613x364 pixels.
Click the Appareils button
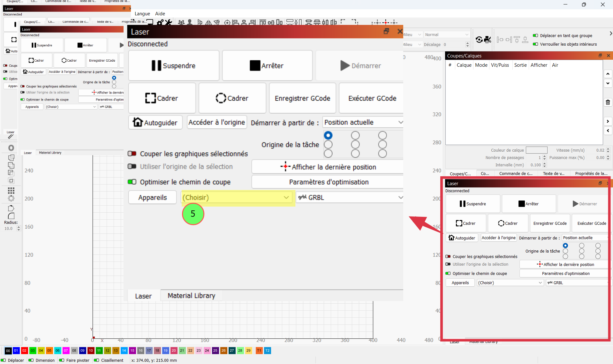click(152, 197)
